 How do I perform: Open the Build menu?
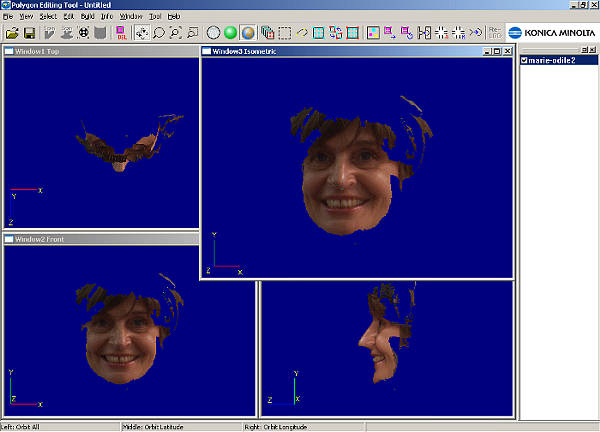(x=85, y=17)
